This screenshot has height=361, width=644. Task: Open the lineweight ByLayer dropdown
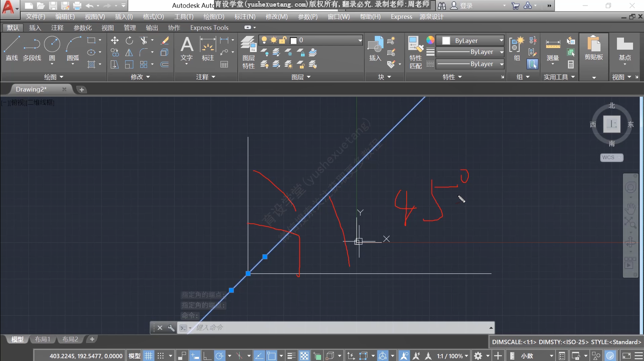pos(471,52)
